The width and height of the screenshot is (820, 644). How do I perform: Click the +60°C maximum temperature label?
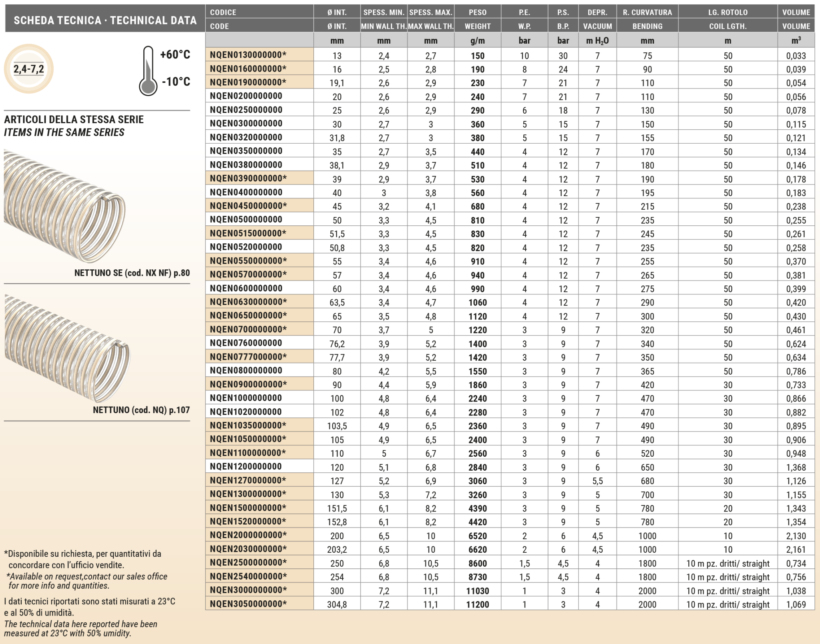(x=175, y=55)
